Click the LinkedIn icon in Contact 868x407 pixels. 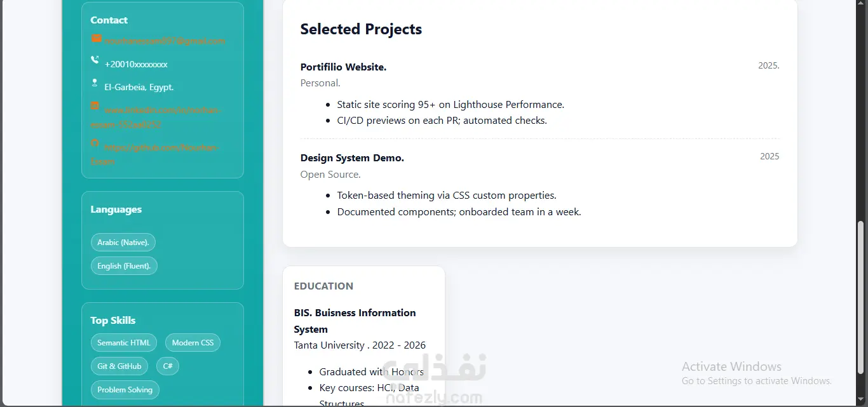coord(95,105)
